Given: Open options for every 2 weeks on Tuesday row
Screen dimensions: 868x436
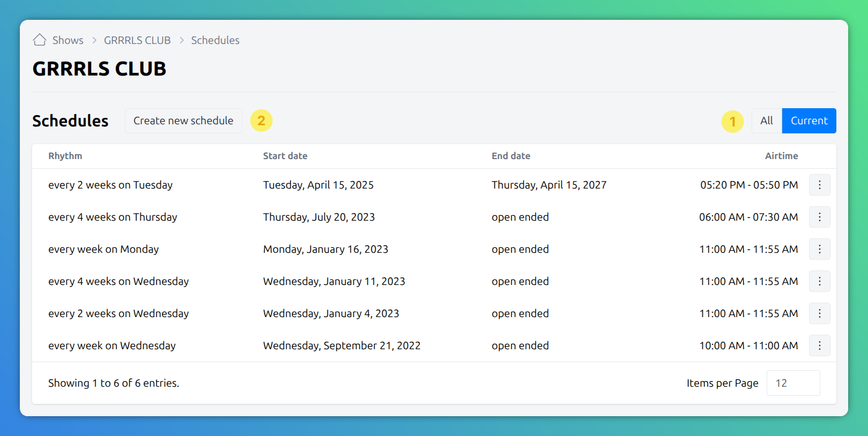Looking at the screenshot, I should tap(819, 185).
